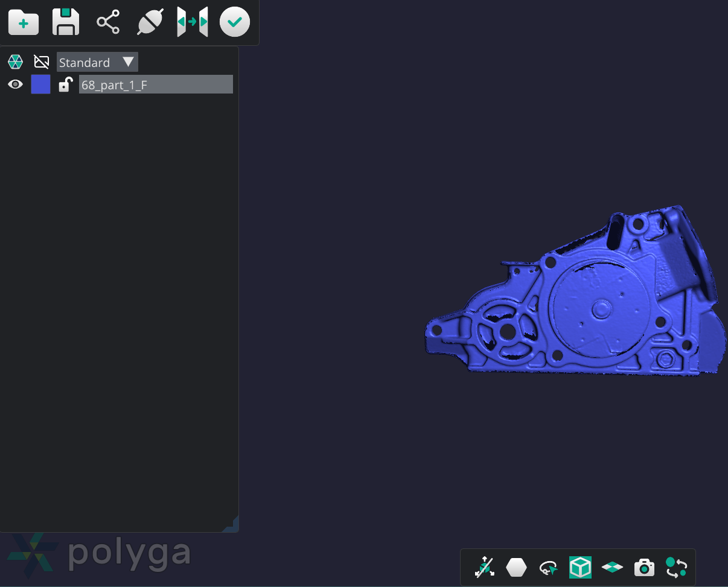Select the hexagon shading mode icon

[x=517, y=567]
